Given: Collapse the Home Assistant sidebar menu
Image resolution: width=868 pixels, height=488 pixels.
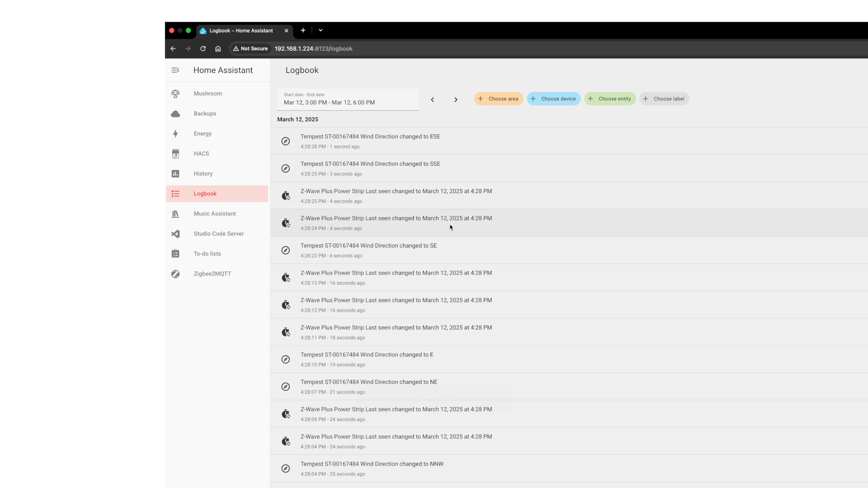Looking at the screenshot, I should pos(175,70).
